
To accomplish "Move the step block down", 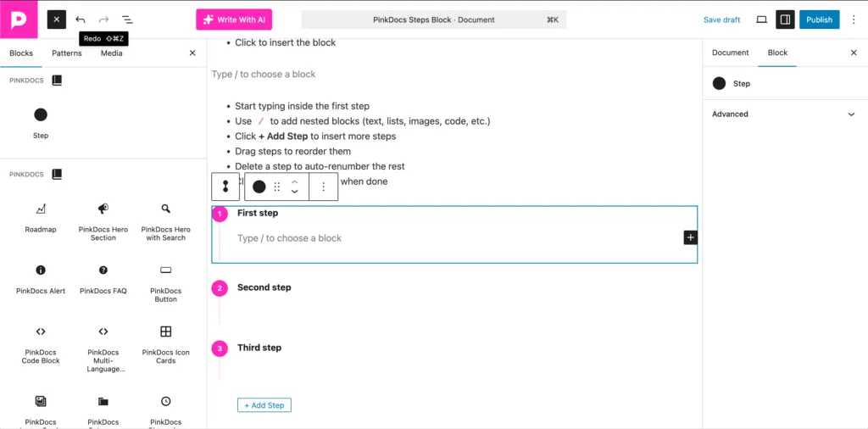I will click(x=294, y=192).
